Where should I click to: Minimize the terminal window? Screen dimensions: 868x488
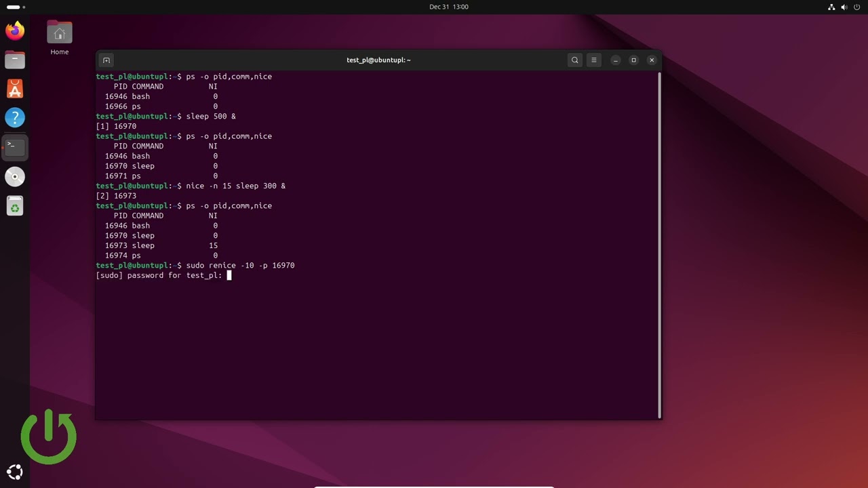pyautogui.click(x=616, y=60)
